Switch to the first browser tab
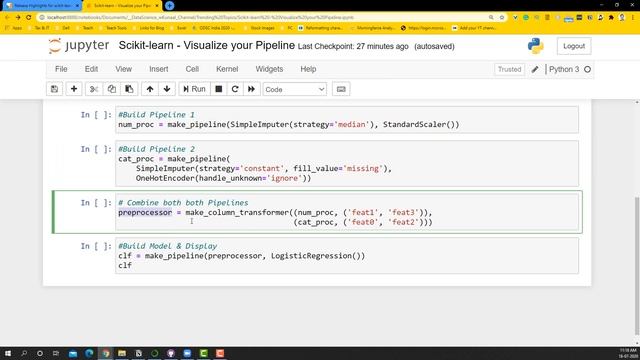Screen dimensions: 640x360 [42, 6]
